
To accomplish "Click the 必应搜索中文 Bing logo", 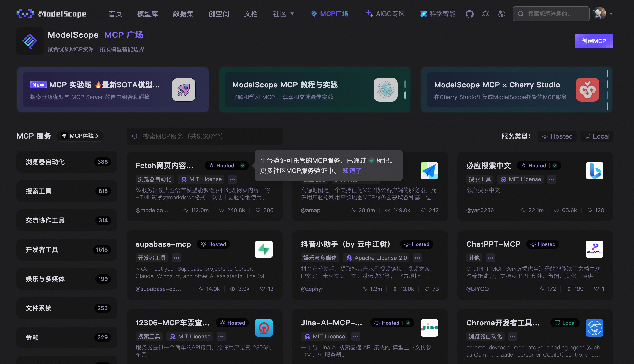I will tap(594, 171).
